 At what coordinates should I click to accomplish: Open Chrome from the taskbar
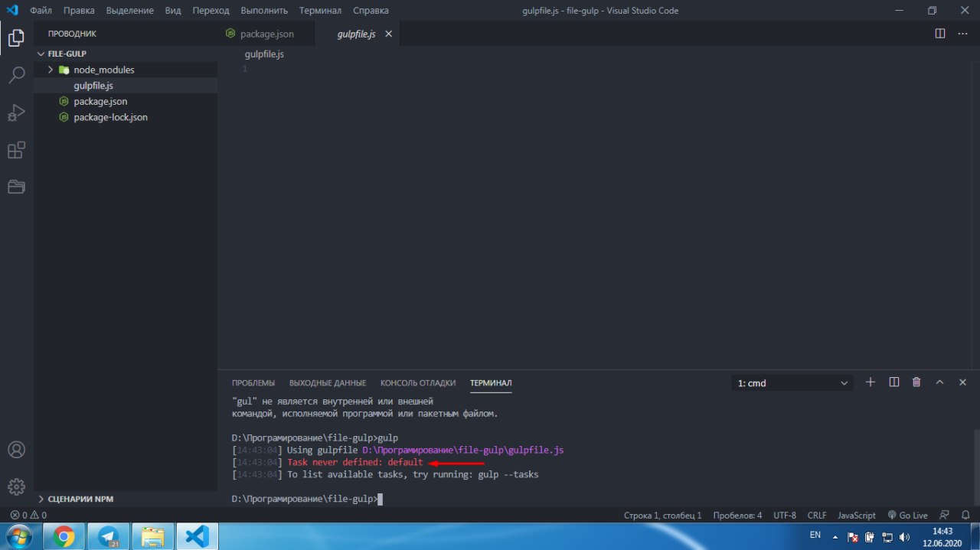(64, 536)
